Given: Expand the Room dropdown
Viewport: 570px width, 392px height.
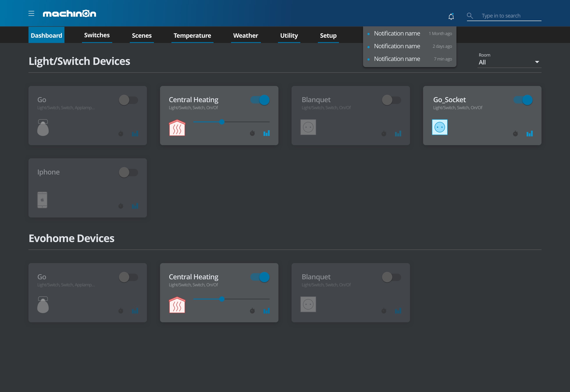Looking at the screenshot, I should (509, 62).
